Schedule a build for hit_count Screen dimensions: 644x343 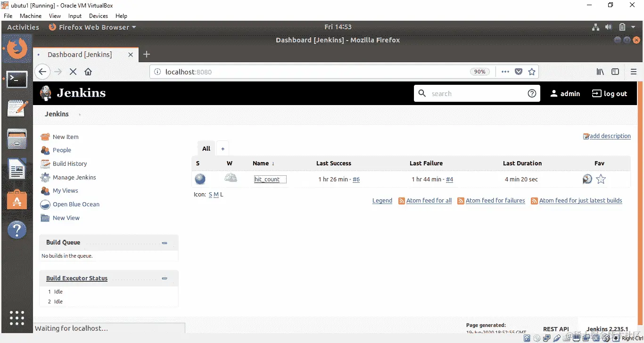[587, 179]
